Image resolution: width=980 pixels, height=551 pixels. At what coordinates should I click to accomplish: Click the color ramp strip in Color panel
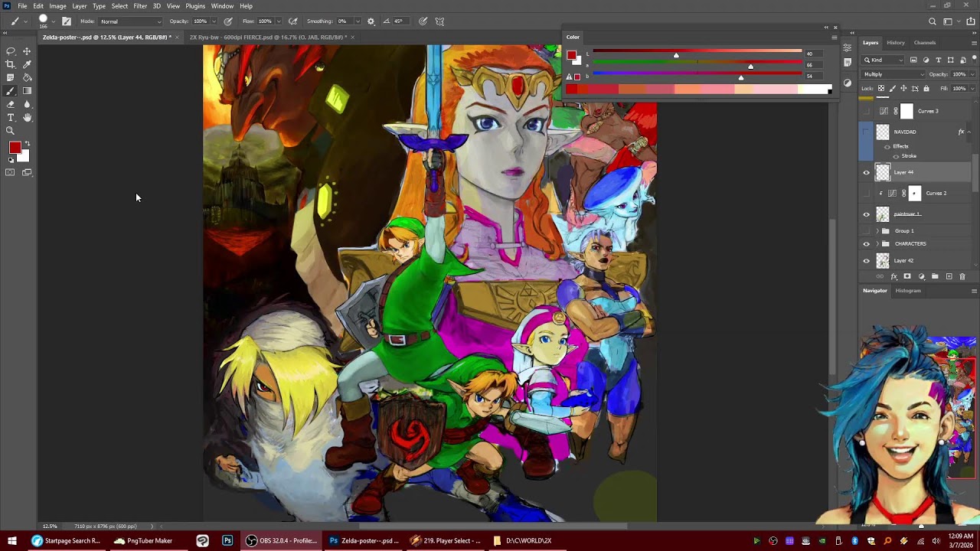pyautogui.click(x=697, y=90)
